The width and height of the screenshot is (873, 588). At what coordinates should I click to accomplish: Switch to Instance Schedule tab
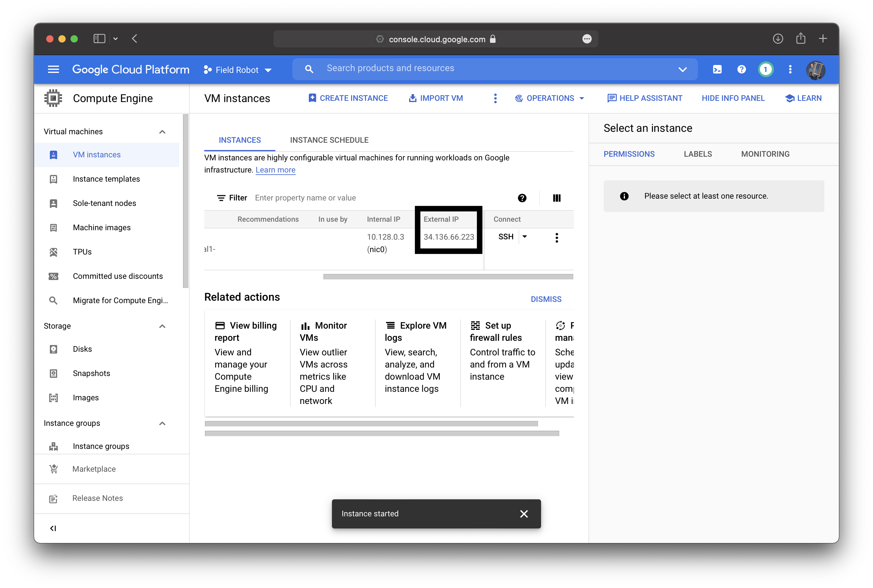[329, 140]
